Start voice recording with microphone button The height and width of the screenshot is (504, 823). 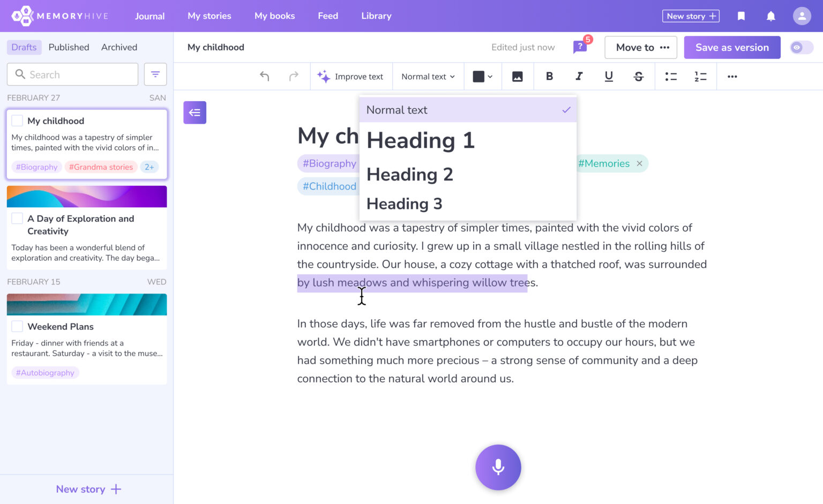point(498,467)
